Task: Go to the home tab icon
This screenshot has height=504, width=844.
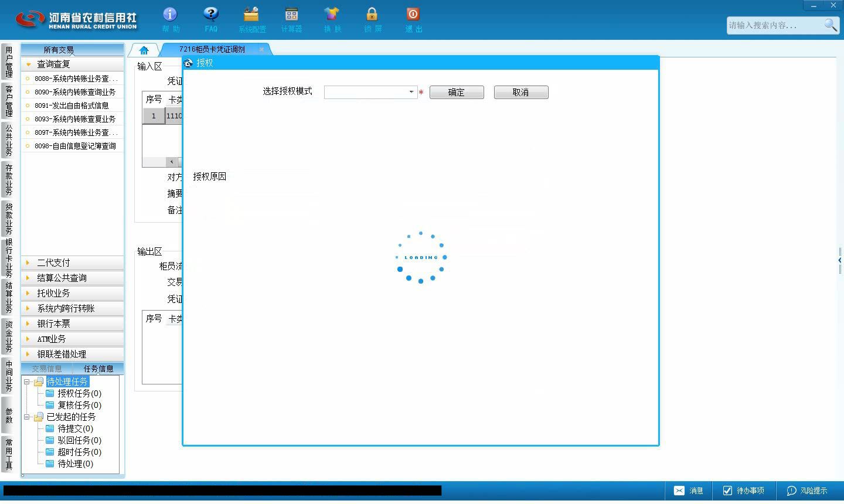Action: (x=144, y=50)
